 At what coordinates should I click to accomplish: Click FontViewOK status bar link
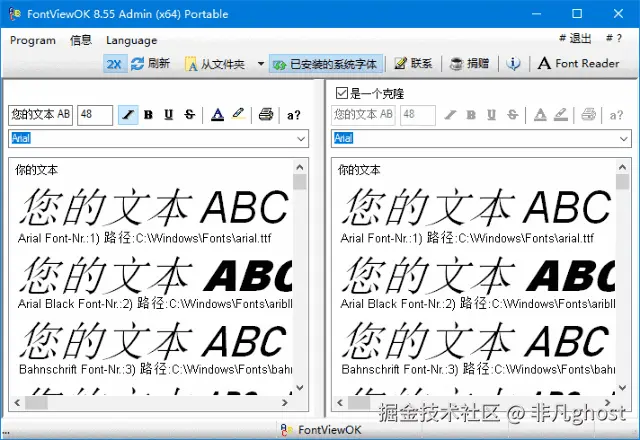pyautogui.click(x=322, y=430)
